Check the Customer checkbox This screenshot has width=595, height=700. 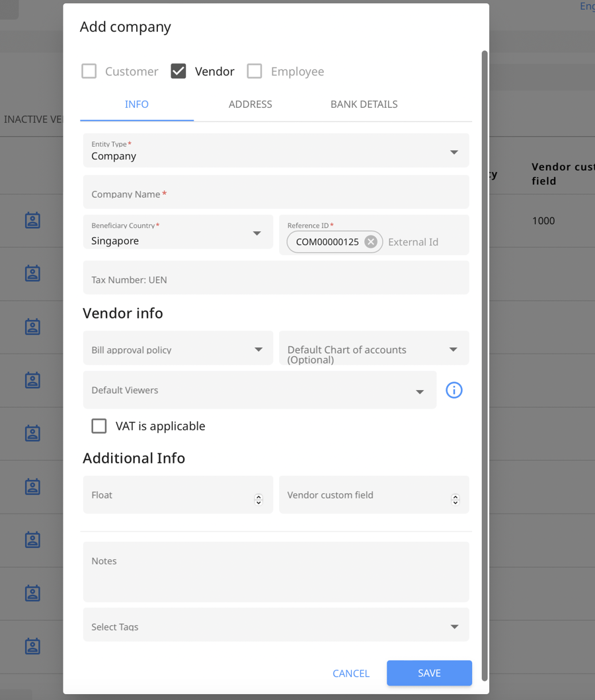point(89,71)
